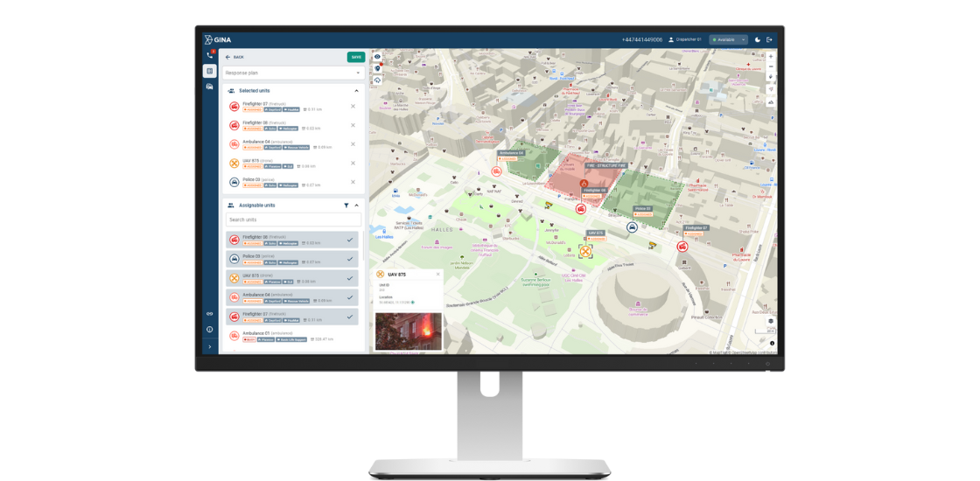Reset map compass orientation

(x=771, y=78)
